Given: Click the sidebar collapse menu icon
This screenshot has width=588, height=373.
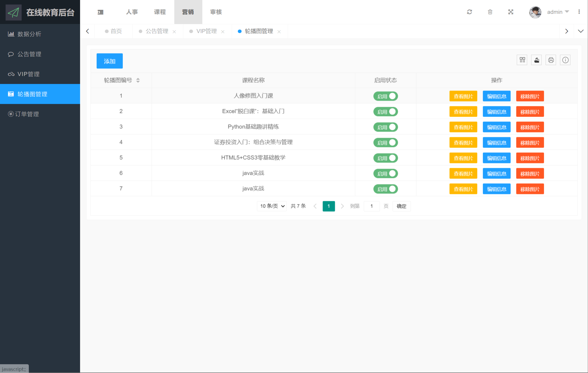Looking at the screenshot, I should [x=100, y=12].
